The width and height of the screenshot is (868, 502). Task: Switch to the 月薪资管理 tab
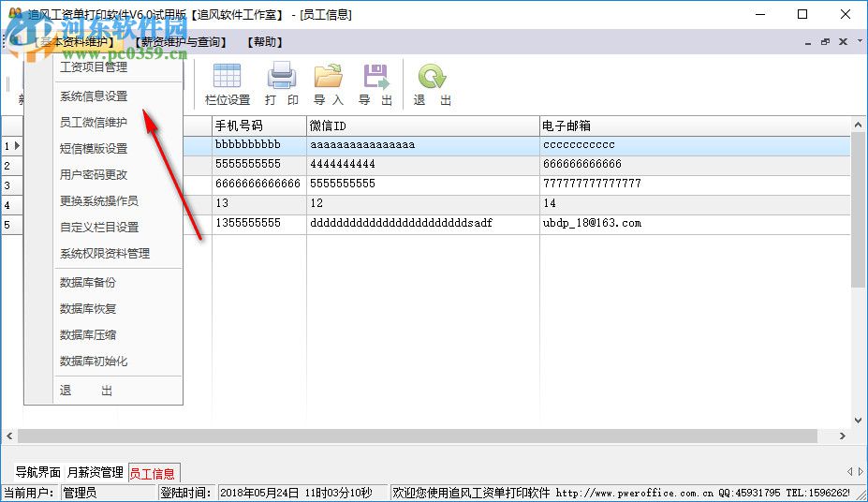pos(96,473)
